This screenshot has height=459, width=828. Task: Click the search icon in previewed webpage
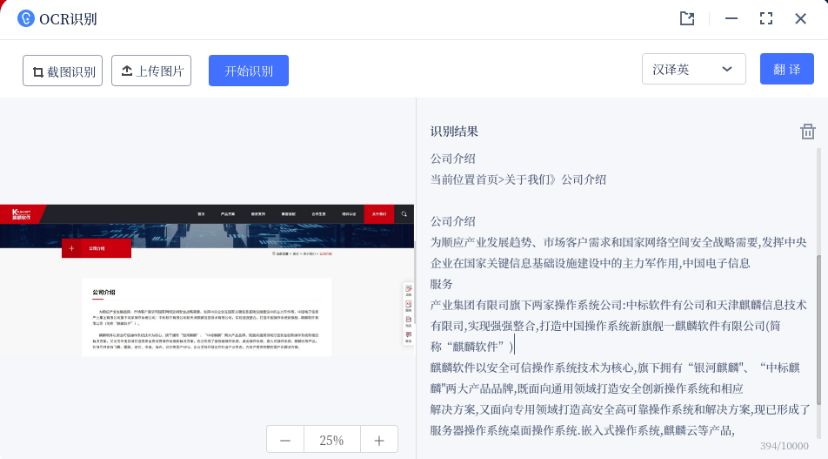point(403,214)
